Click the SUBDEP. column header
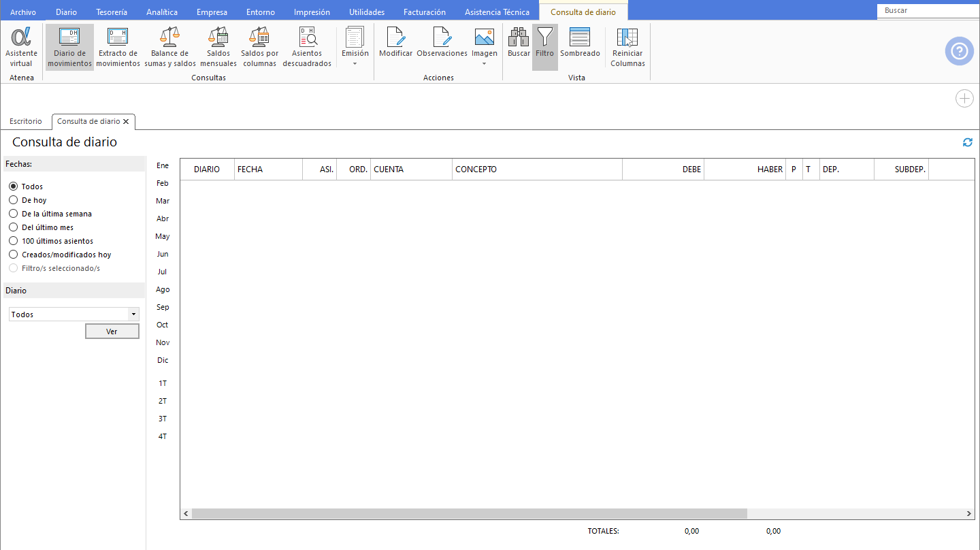Screen dimensions: 980x550 [901, 169]
